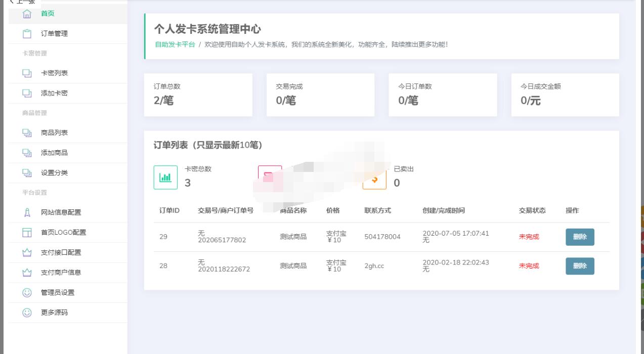
Task: Go to 设置分类 in sidebar
Action: click(54, 173)
